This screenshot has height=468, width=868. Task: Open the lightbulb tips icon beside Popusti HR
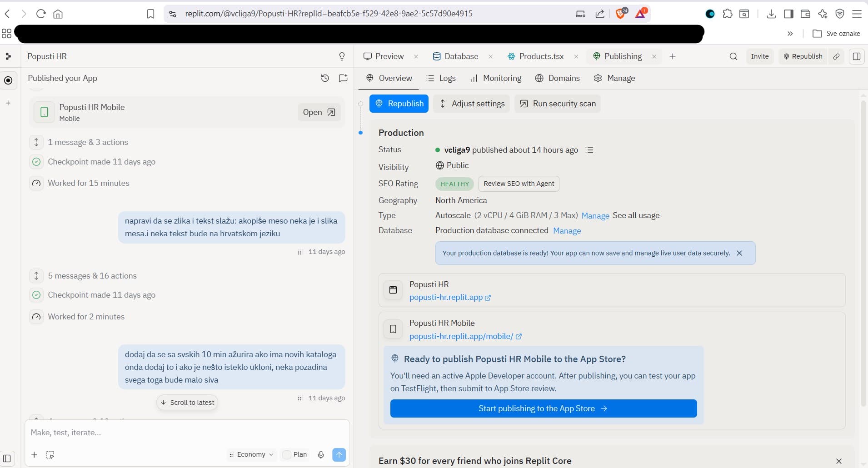pyautogui.click(x=342, y=56)
